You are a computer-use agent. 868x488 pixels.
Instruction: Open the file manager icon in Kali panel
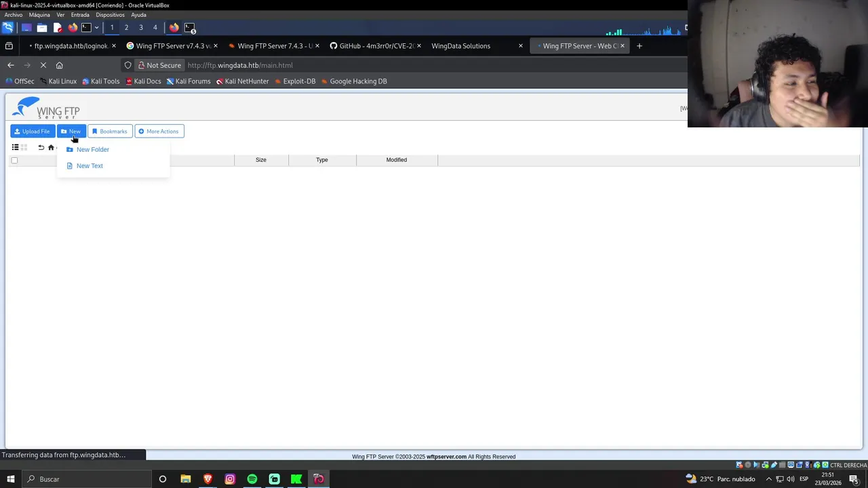pos(41,28)
